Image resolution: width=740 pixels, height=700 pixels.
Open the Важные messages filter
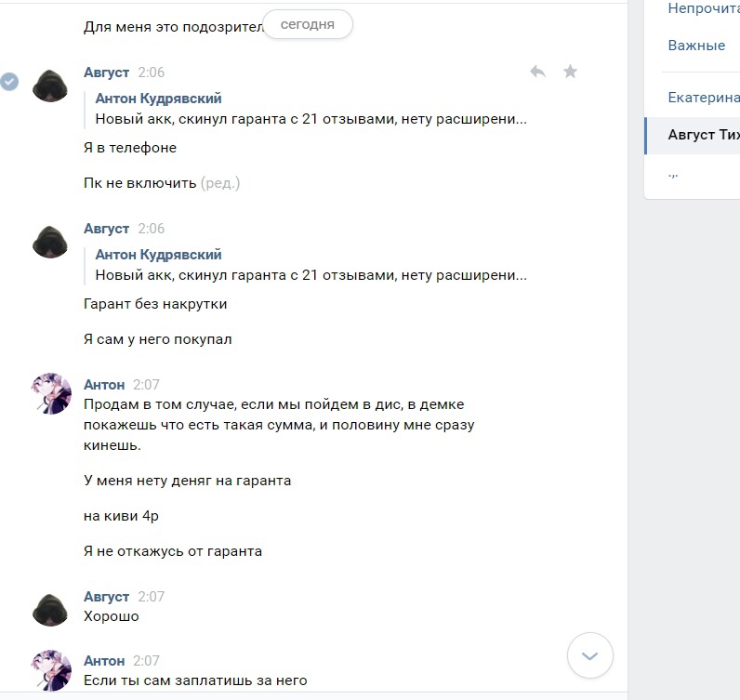[x=696, y=46]
